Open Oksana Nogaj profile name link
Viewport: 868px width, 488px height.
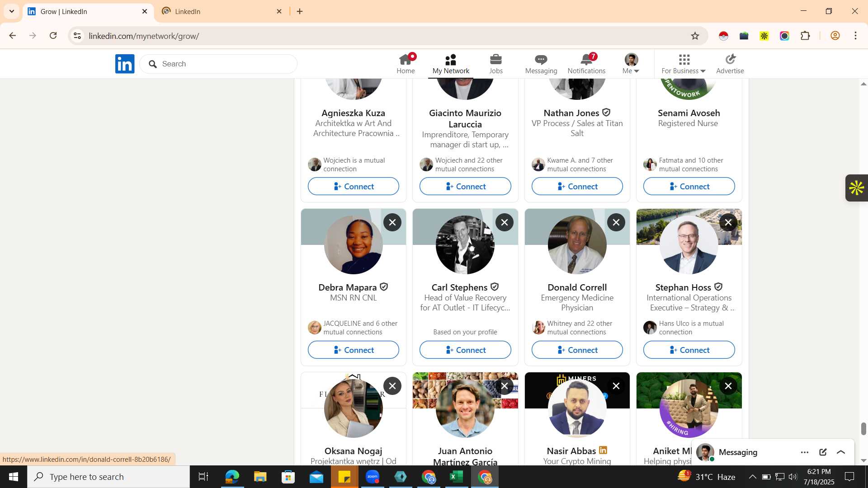(x=354, y=451)
